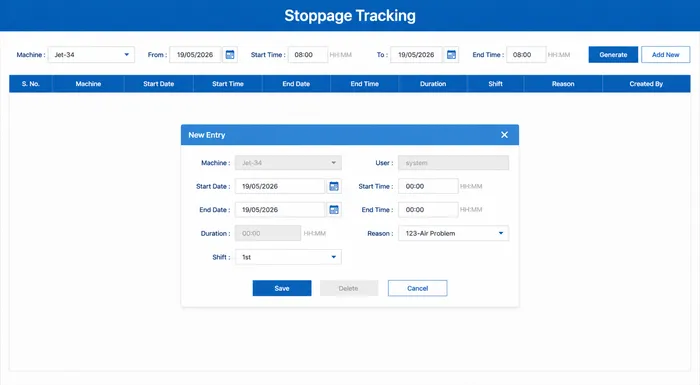Open calendar picker for From date
Image resolution: width=700 pixels, height=385 pixels.
[230, 54]
